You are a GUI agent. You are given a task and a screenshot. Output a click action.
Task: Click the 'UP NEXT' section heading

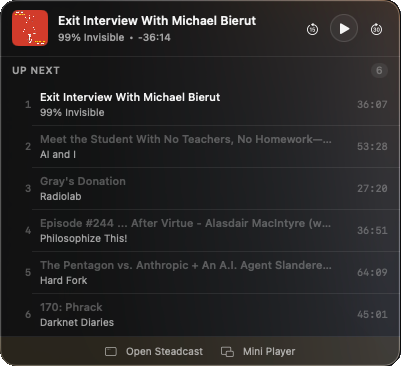36,71
